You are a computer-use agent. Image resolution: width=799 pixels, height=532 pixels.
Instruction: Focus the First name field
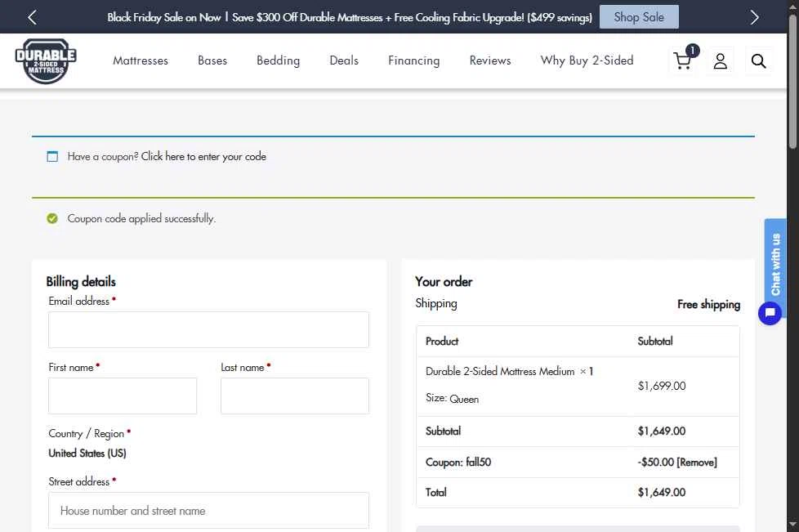123,396
